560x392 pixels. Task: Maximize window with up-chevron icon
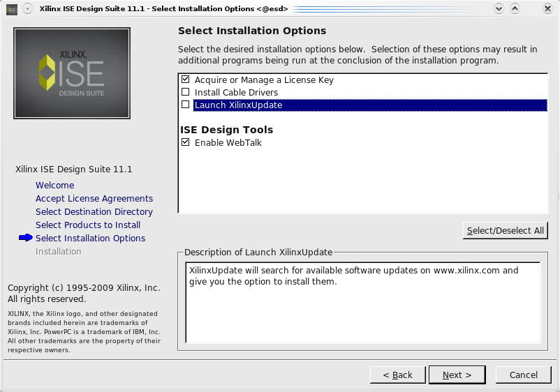[x=515, y=8]
